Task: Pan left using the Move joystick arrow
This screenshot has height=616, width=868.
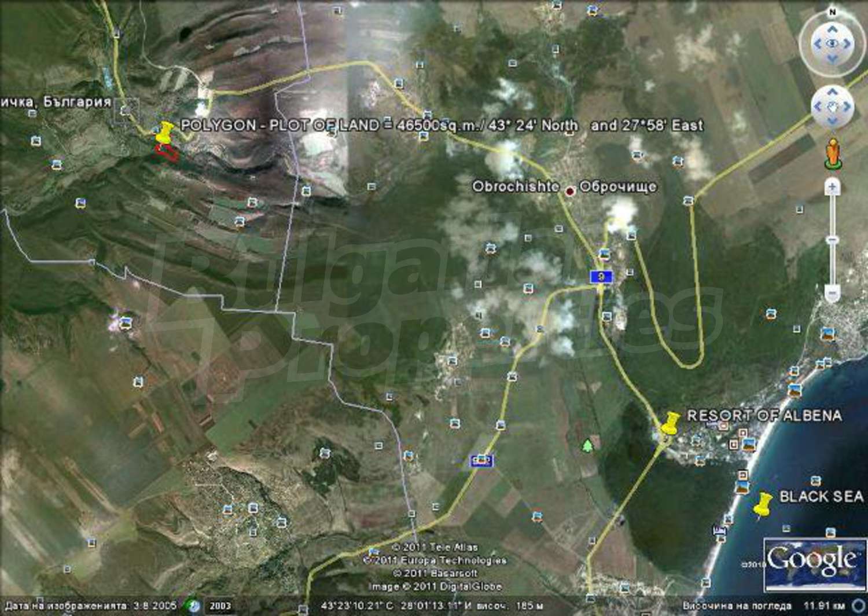Action: pos(817,107)
